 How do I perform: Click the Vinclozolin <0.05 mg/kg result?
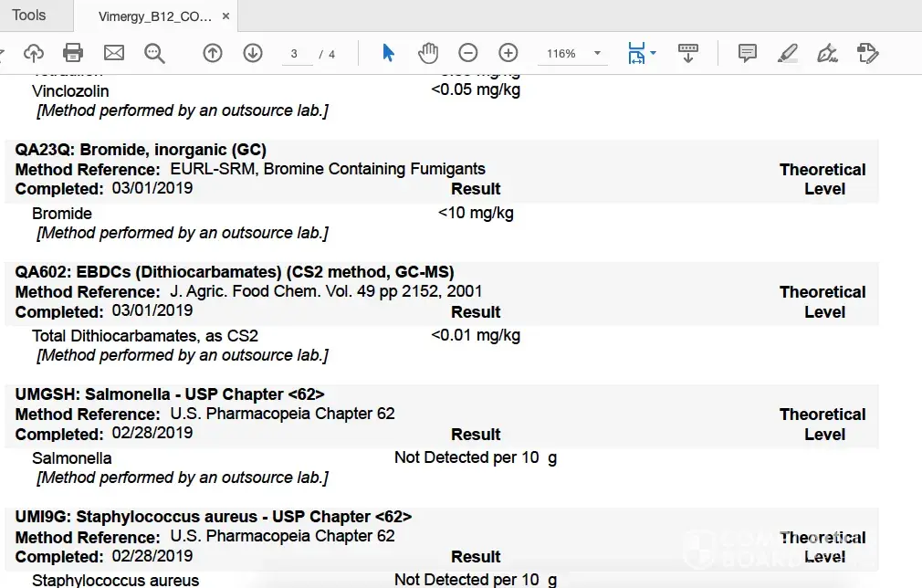click(476, 90)
